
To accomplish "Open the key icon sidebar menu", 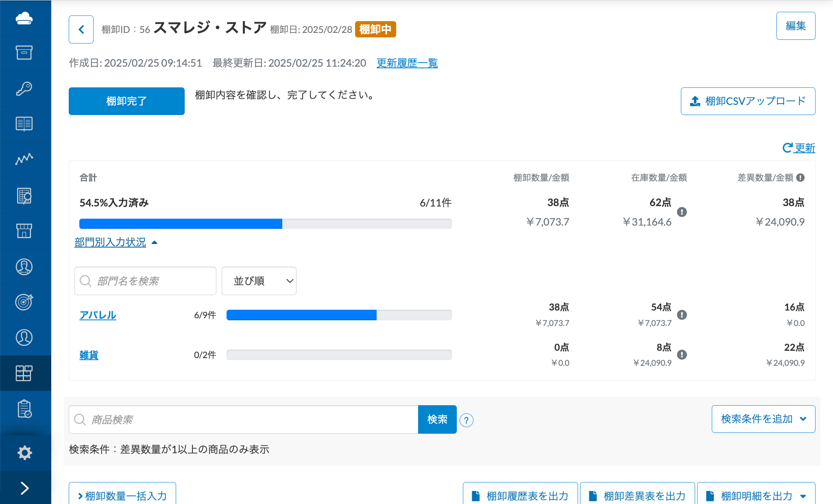I will 24,89.
